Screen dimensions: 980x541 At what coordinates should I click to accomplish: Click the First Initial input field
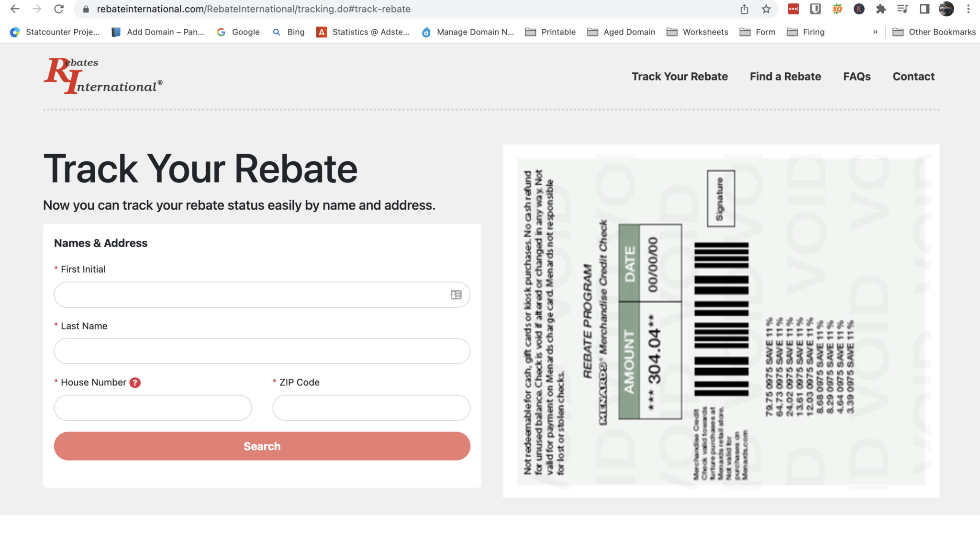point(262,294)
